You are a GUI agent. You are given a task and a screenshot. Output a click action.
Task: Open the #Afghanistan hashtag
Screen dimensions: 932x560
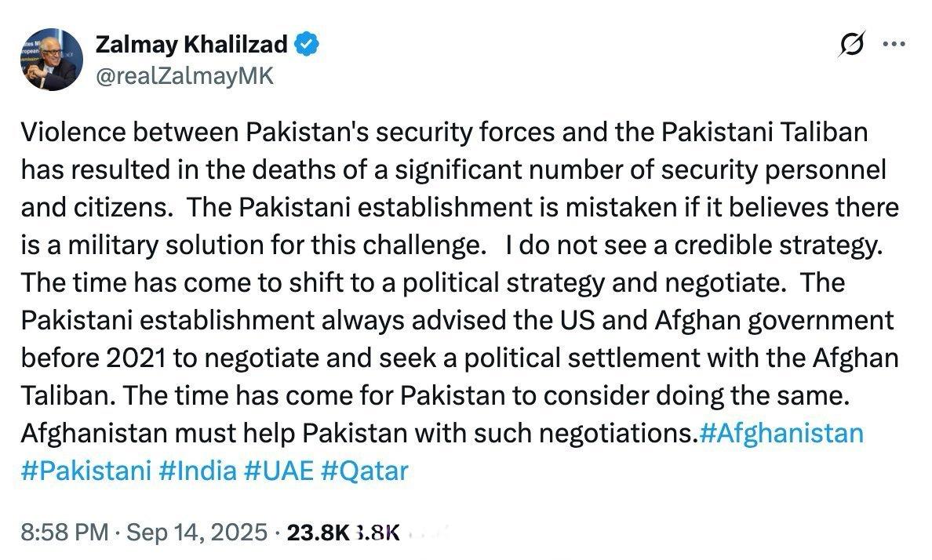point(781,433)
